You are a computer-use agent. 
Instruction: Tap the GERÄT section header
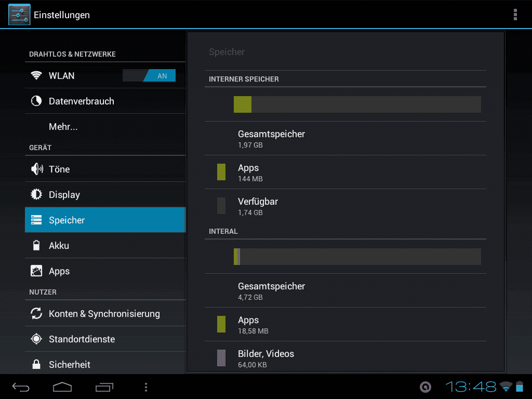point(40,148)
